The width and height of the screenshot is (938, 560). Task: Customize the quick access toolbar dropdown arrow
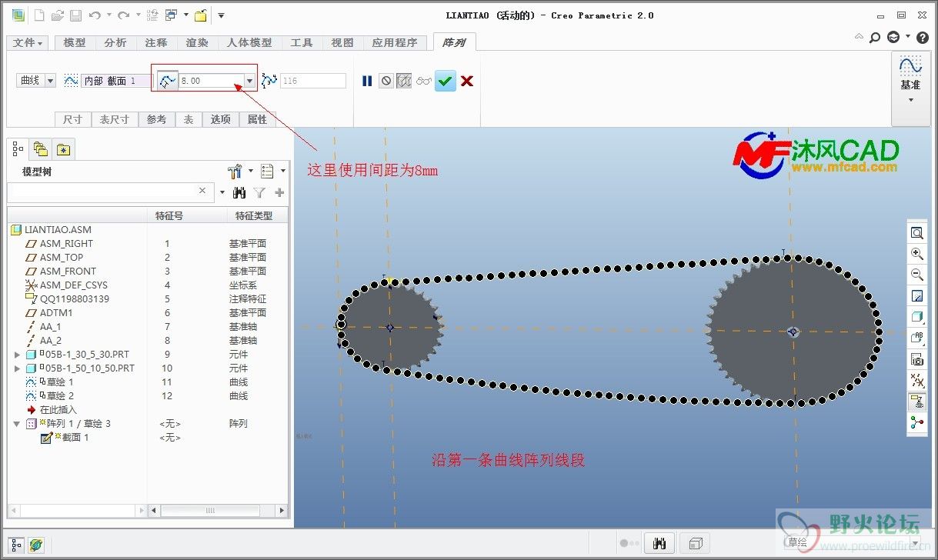(221, 15)
